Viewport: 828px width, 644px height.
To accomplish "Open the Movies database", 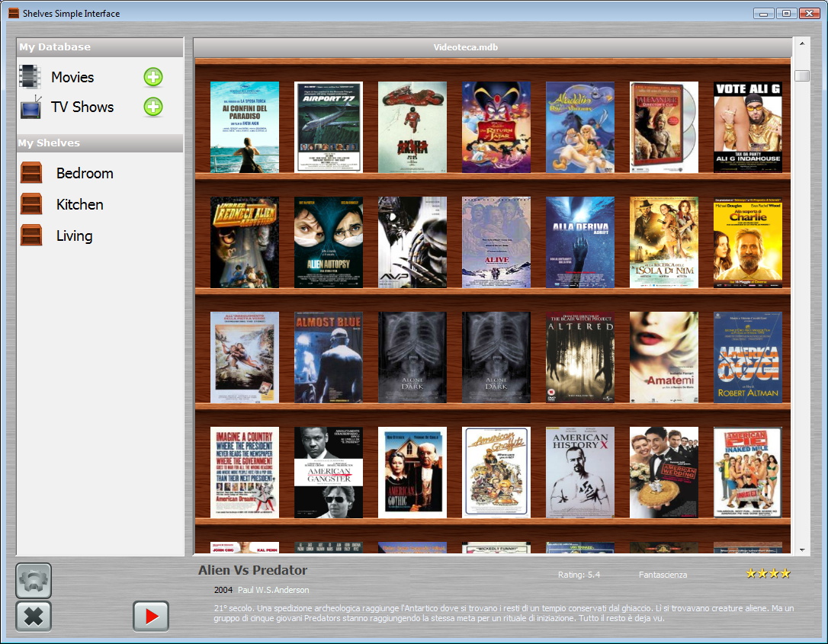I will 72,77.
